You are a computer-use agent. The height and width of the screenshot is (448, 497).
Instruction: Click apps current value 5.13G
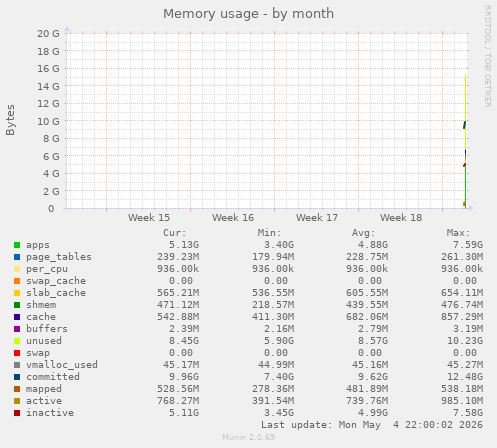pos(184,245)
